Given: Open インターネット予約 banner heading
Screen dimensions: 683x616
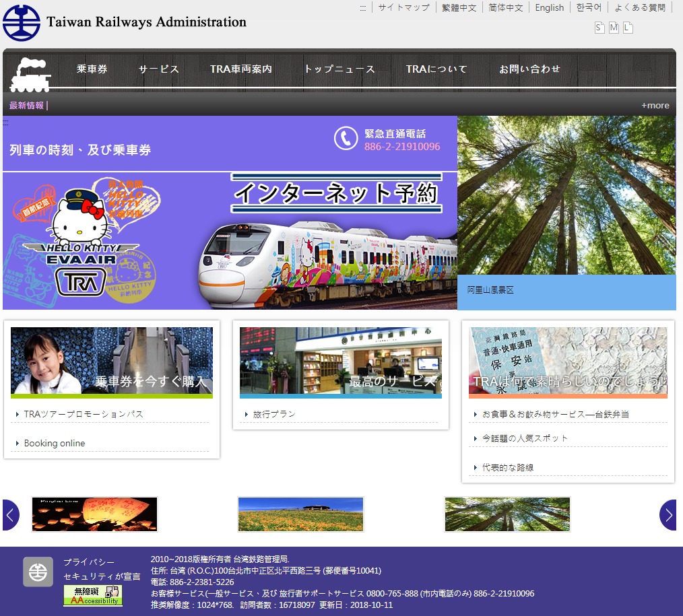Looking at the screenshot, I should click(336, 193).
